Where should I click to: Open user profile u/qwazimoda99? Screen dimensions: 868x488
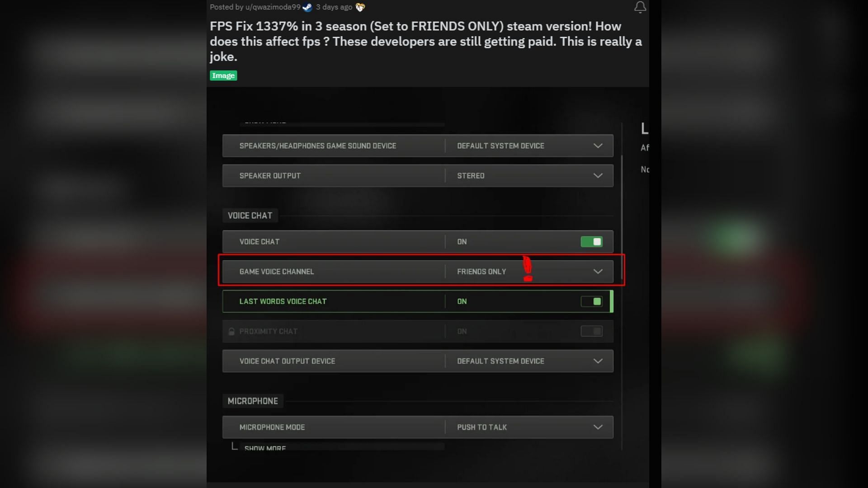(x=273, y=7)
